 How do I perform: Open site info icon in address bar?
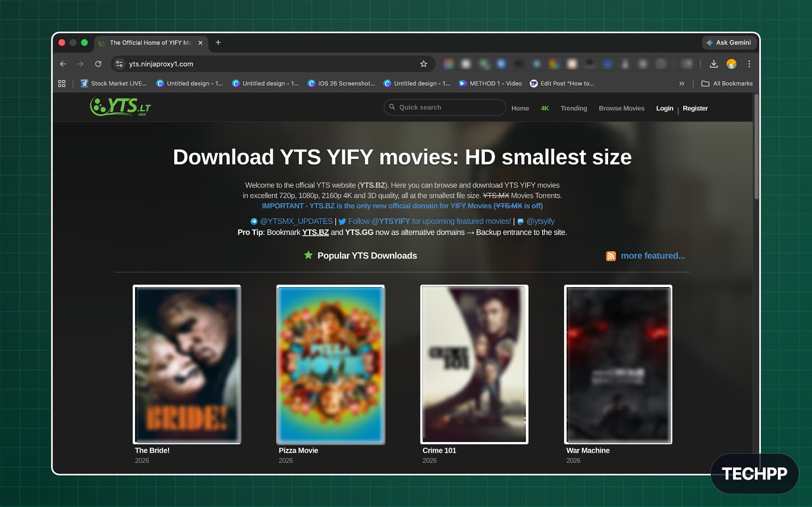pos(119,64)
